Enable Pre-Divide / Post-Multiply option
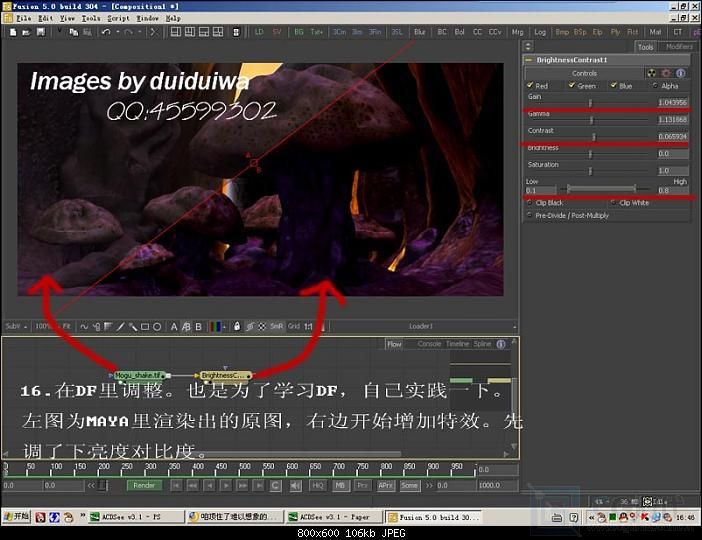This screenshot has width=702, height=540. (530, 215)
